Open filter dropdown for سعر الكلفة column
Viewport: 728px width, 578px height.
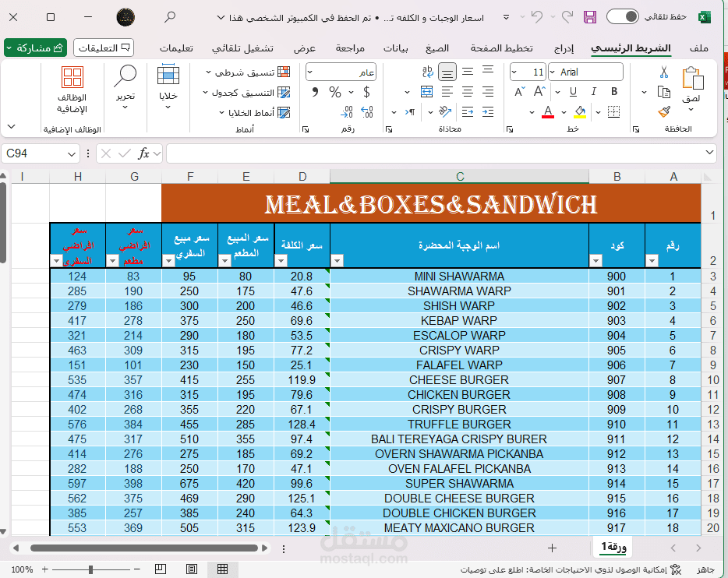pyautogui.click(x=281, y=261)
